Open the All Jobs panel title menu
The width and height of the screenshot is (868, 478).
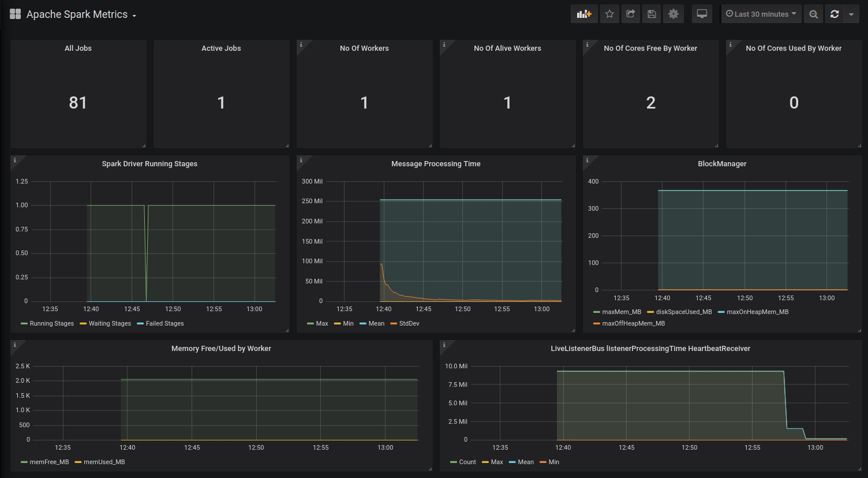pyautogui.click(x=78, y=48)
